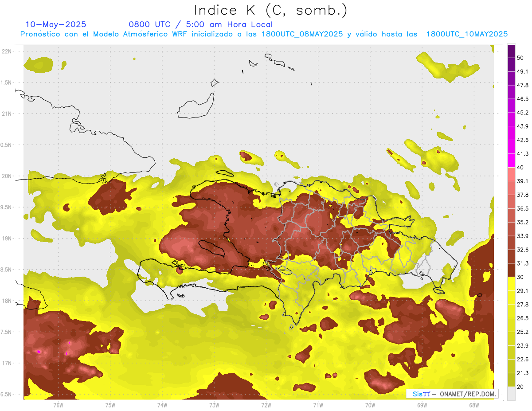
Task: Click the colorbar value '39.1'
Action: pos(522,181)
